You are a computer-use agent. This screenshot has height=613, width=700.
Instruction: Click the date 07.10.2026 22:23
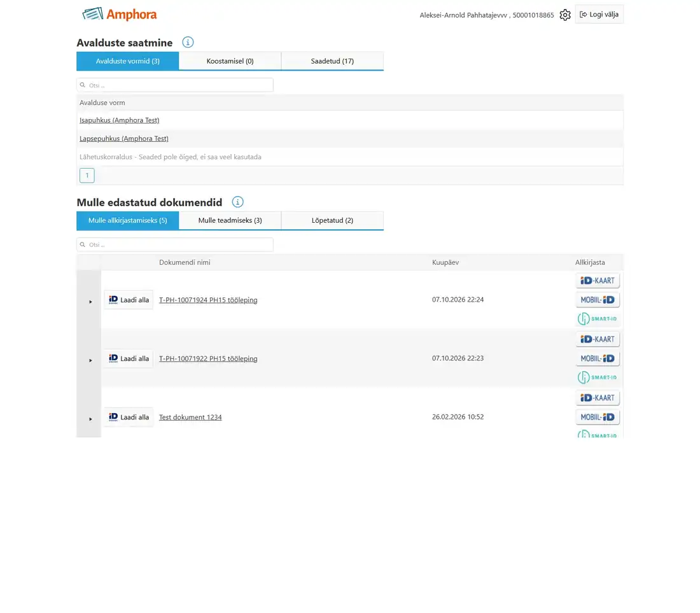tap(458, 358)
